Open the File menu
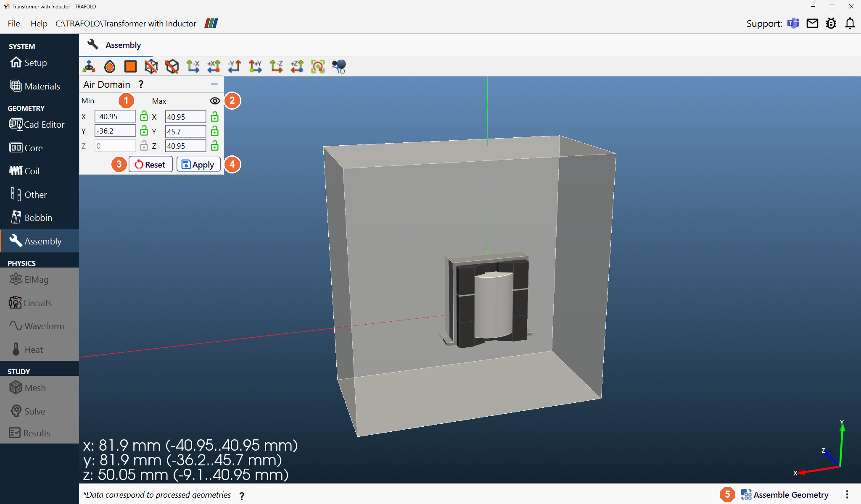Image resolution: width=861 pixels, height=504 pixels. [x=14, y=24]
